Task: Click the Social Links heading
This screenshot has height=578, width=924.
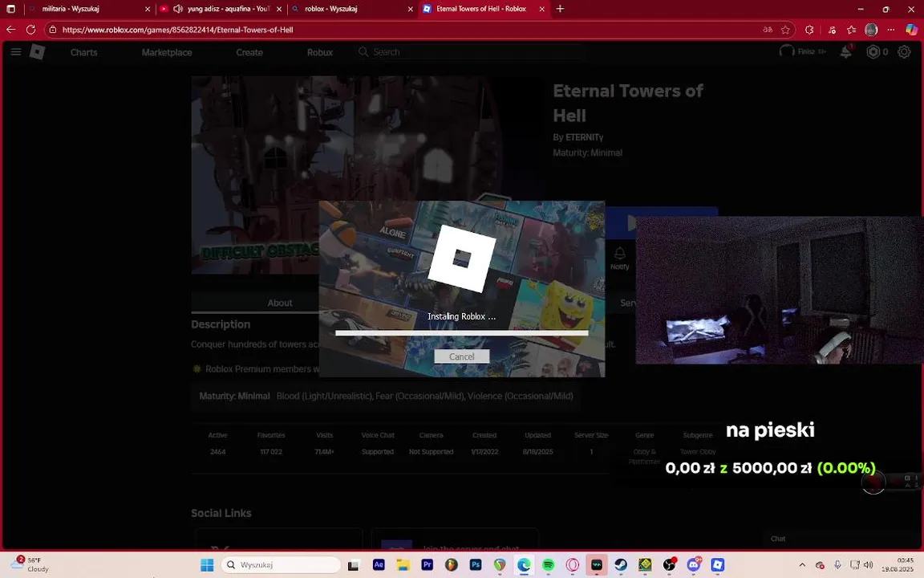Action: [x=221, y=513]
